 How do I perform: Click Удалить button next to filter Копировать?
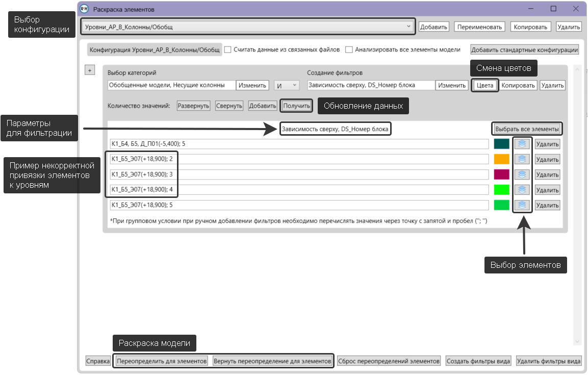click(553, 86)
